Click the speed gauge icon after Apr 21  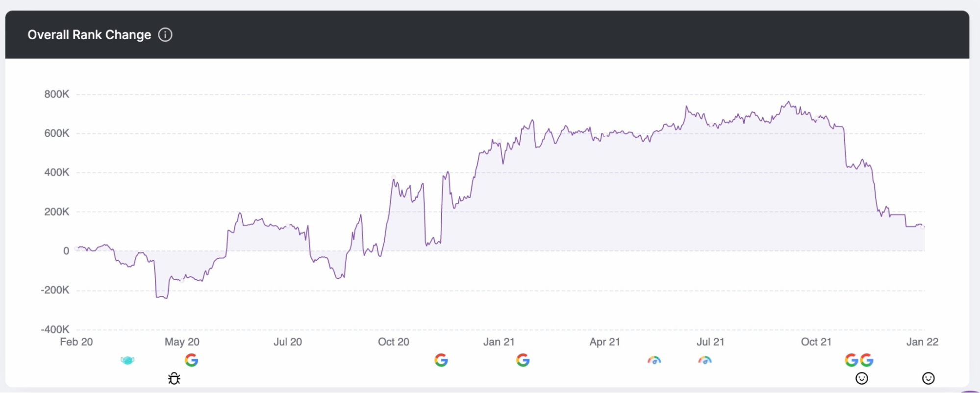(654, 361)
